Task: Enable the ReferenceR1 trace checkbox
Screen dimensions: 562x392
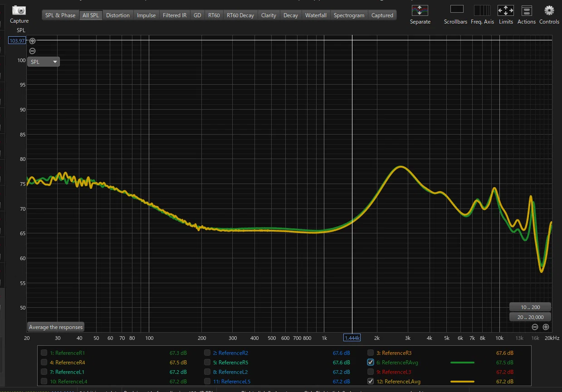Action: (x=44, y=353)
